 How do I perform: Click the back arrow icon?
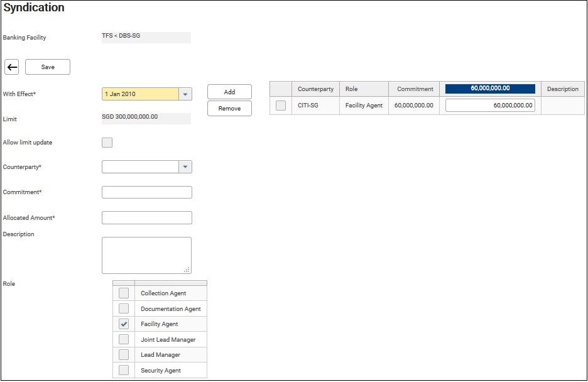12,67
